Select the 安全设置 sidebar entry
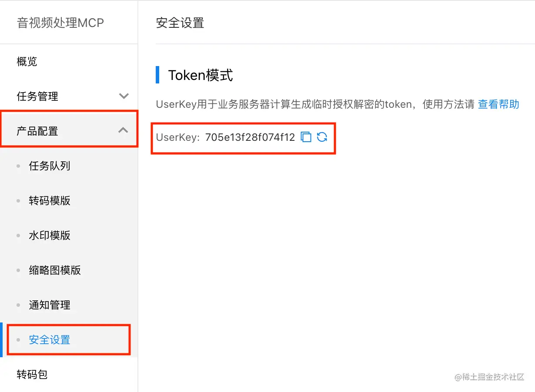The height and width of the screenshot is (392, 535). tap(48, 339)
